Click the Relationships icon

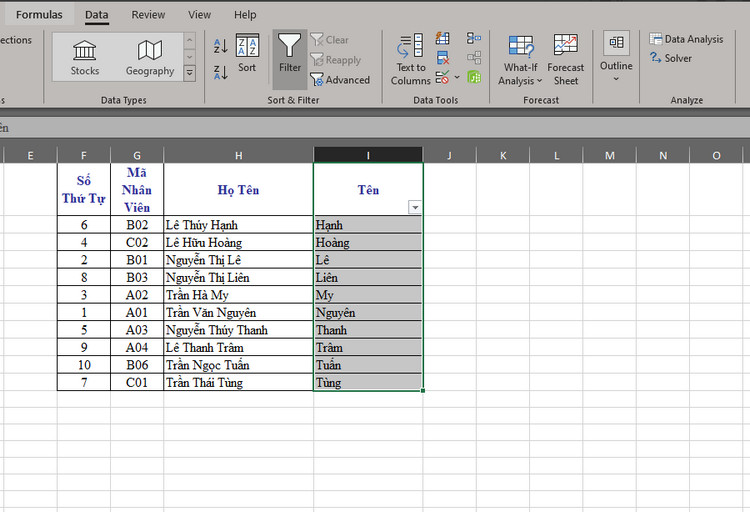pyautogui.click(x=474, y=58)
